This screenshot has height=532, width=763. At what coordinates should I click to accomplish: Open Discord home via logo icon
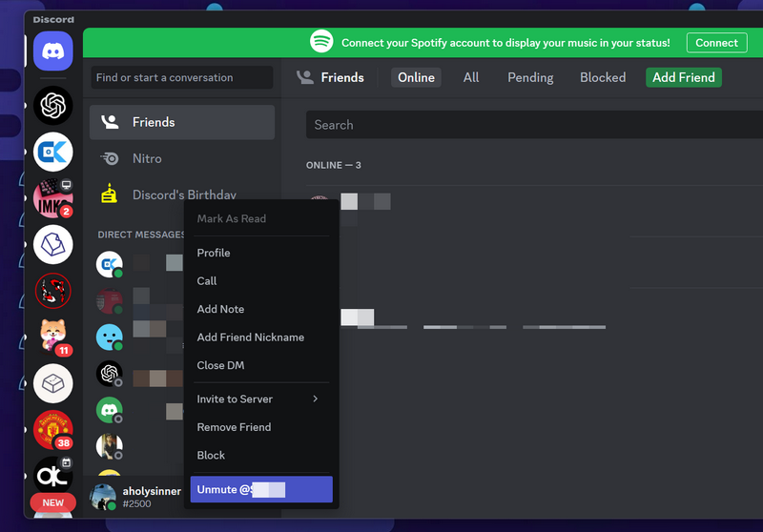tap(53, 51)
